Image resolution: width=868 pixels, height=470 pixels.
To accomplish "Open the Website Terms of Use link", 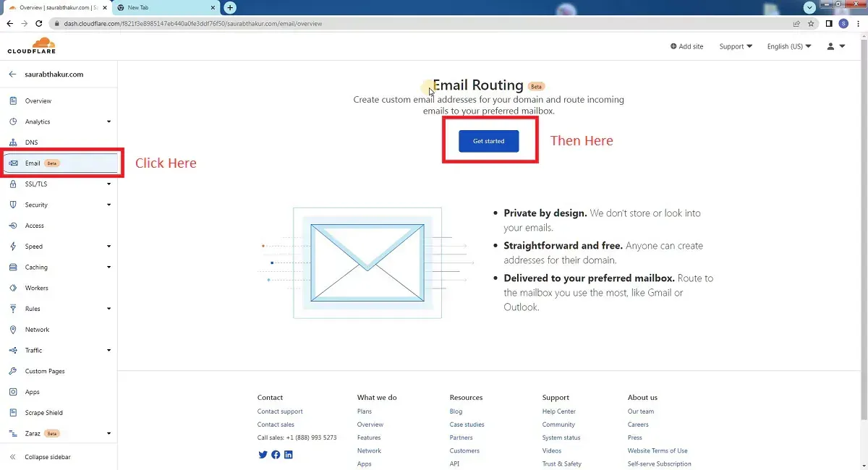I will point(658,450).
